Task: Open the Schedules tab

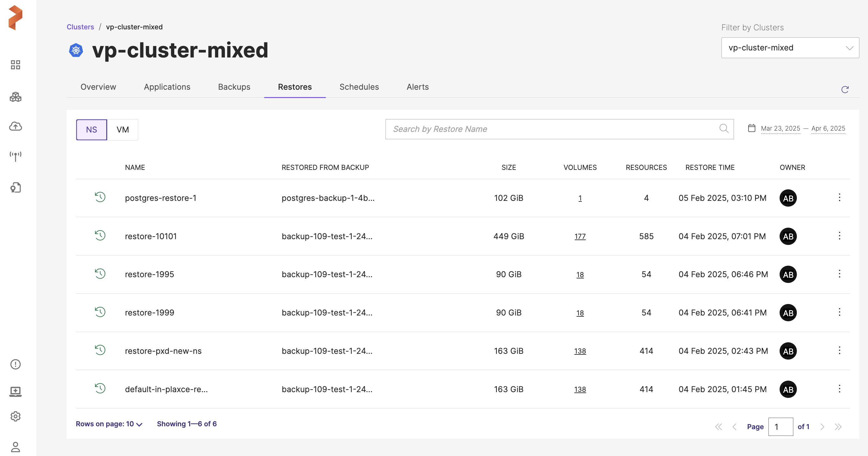Action: click(359, 87)
